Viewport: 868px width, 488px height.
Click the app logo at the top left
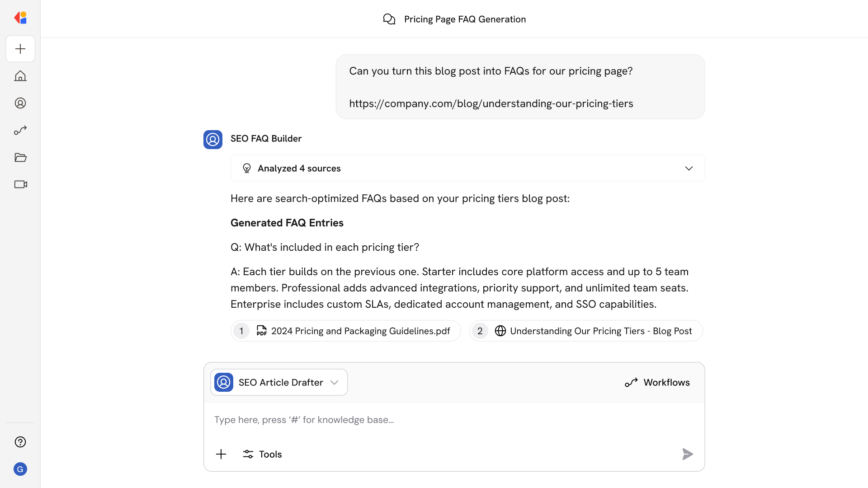point(20,18)
